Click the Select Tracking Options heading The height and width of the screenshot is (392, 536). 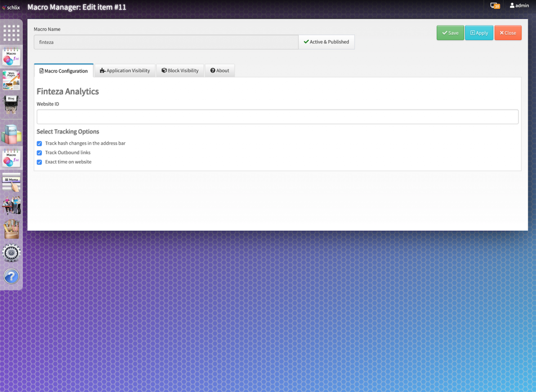point(68,132)
